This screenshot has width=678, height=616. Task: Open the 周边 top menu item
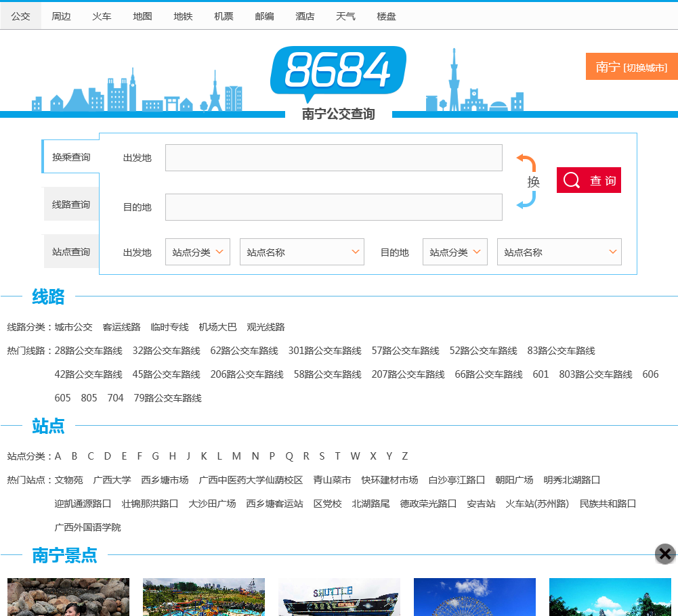[61, 16]
